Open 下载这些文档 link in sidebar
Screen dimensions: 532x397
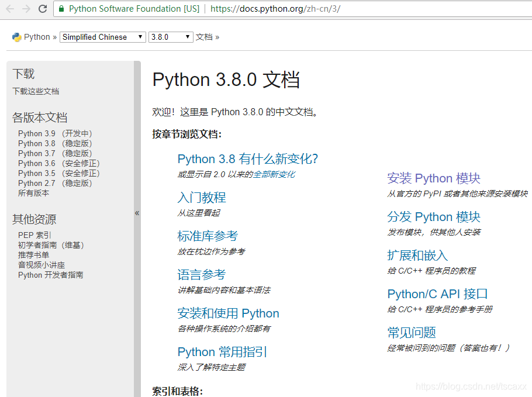[36, 91]
